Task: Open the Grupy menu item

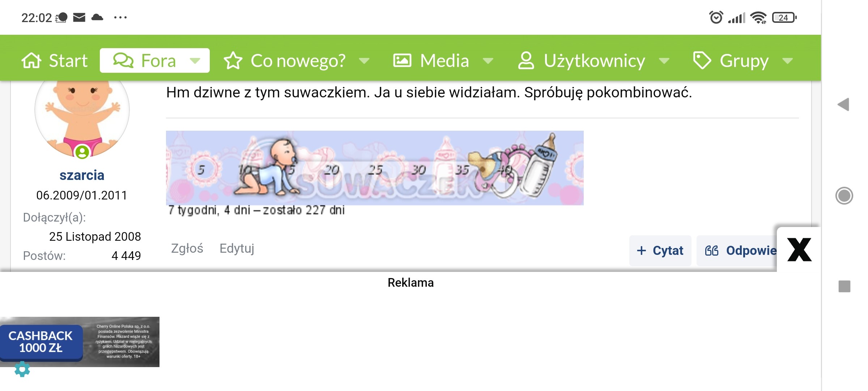Action: pyautogui.click(x=744, y=60)
